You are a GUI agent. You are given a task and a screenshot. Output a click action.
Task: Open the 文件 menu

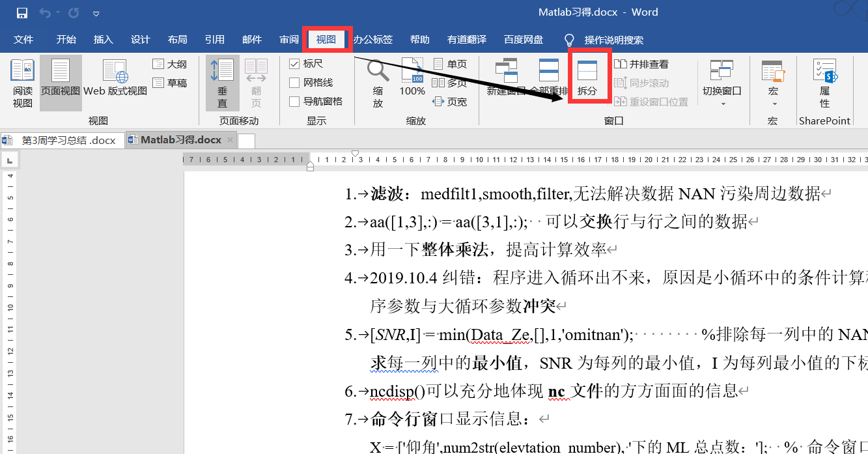tap(23, 40)
